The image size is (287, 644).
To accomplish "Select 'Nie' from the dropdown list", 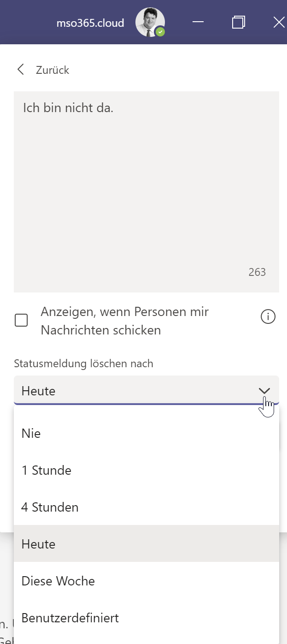I will 31,434.
